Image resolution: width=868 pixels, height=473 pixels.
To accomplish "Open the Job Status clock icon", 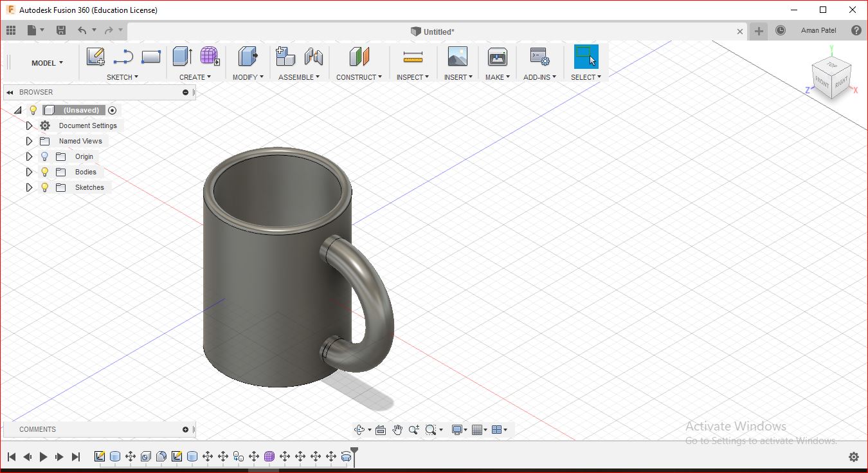I will (x=781, y=30).
